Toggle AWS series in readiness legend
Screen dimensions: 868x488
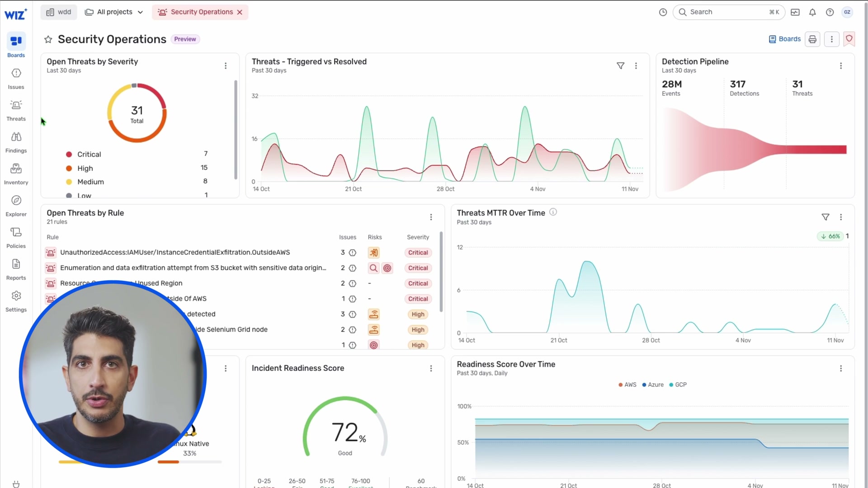(x=627, y=385)
